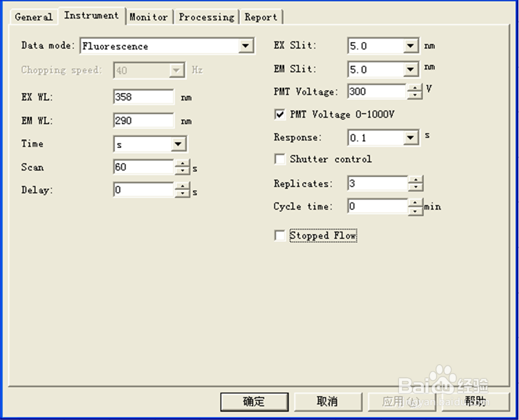Open the Time unit dropdown

click(178, 144)
